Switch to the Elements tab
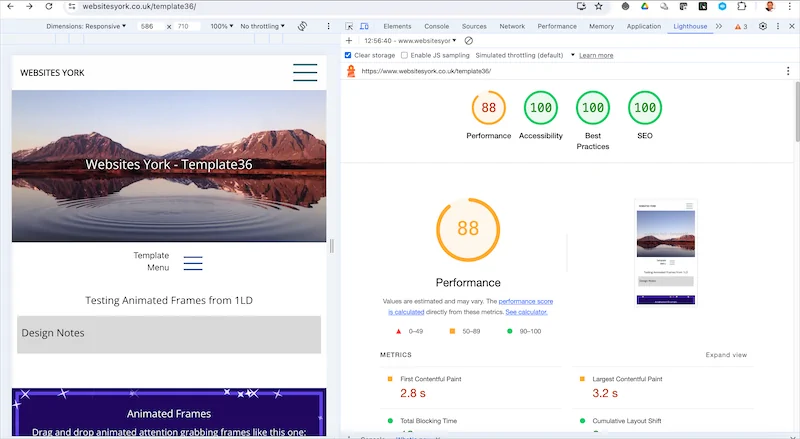This screenshot has width=800, height=439. click(x=397, y=26)
